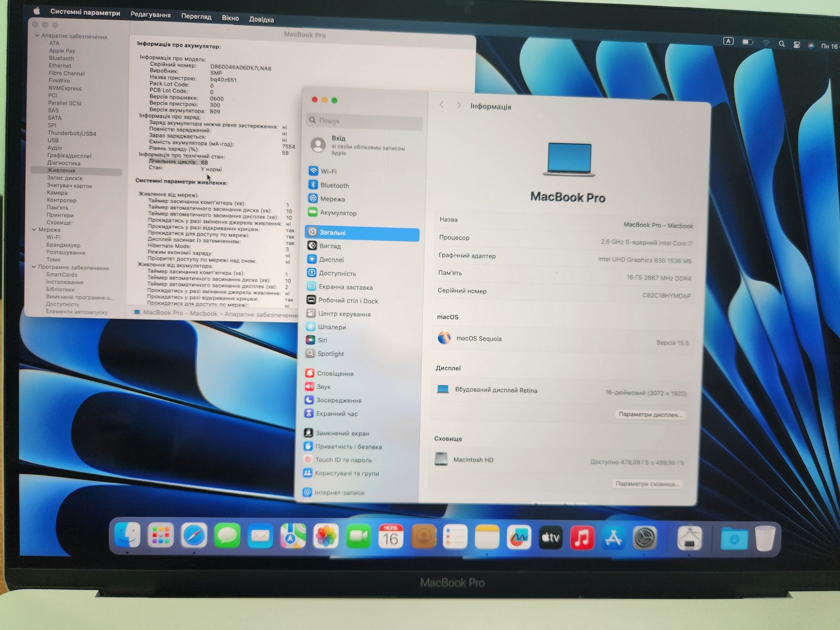Launch Safari from the Dock
The height and width of the screenshot is (630, 840).
[x=194, y=536]
